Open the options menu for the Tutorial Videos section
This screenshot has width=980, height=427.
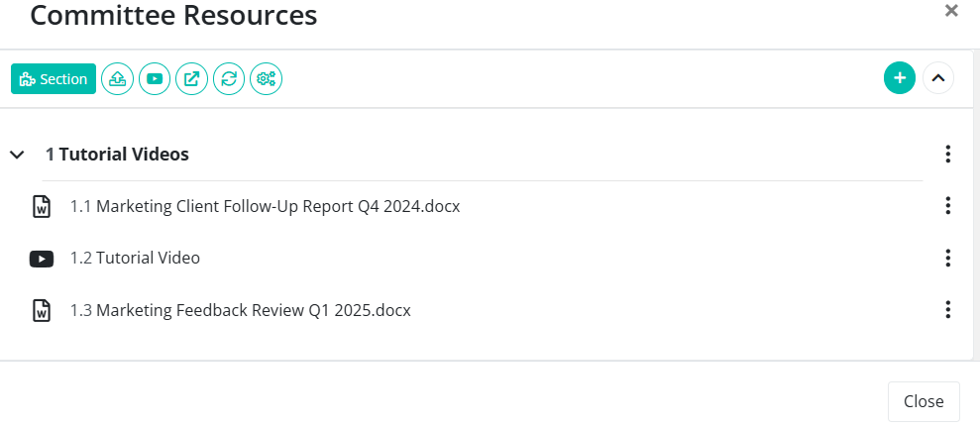click(x=948, y=154)
